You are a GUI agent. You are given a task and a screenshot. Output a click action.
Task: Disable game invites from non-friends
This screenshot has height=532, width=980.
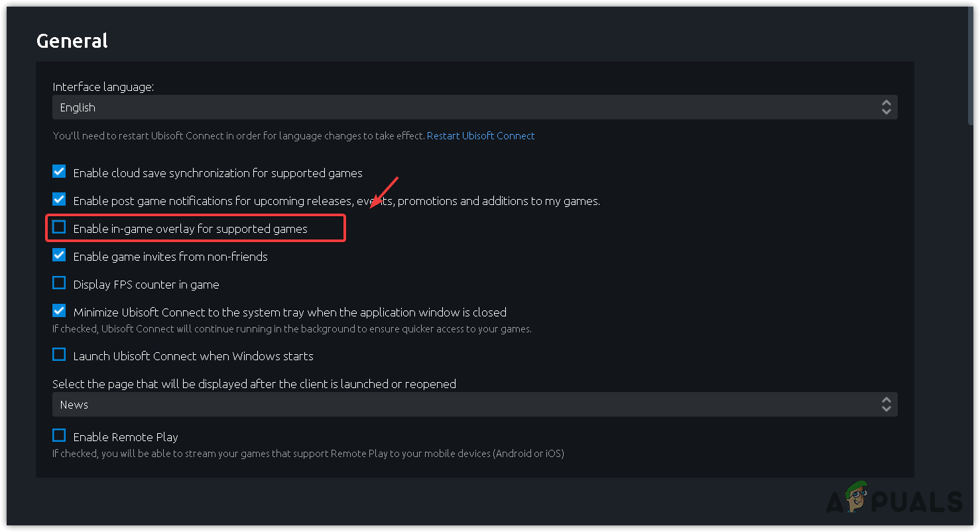[x=60, y=255]
